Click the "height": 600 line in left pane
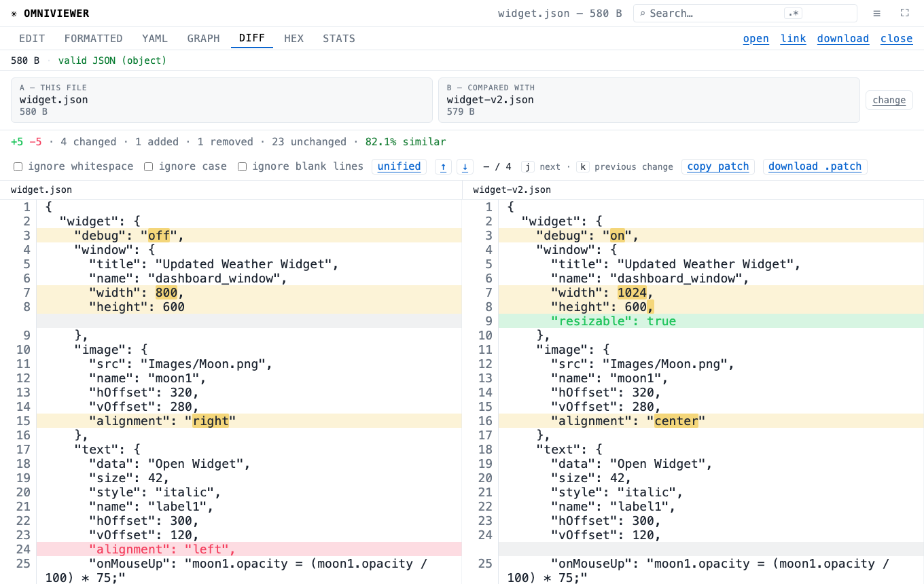Viewport: 924px width, 584px height. tap(249, 307)
